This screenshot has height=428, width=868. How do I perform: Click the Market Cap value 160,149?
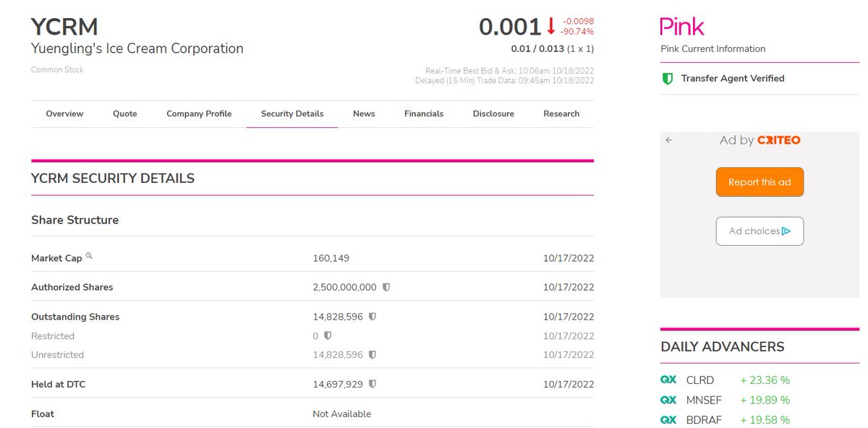[x=331, y=258]
